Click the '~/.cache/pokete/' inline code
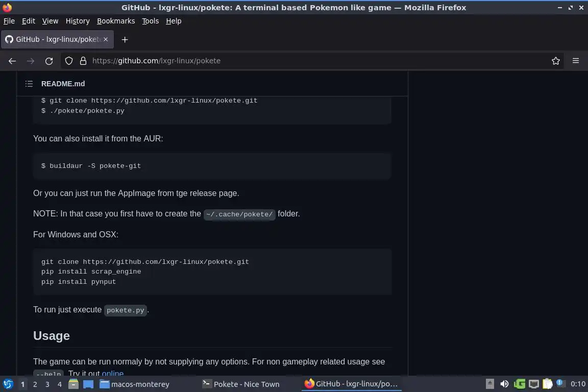Viewport: 588px width, 392px height. coord(239,214)
